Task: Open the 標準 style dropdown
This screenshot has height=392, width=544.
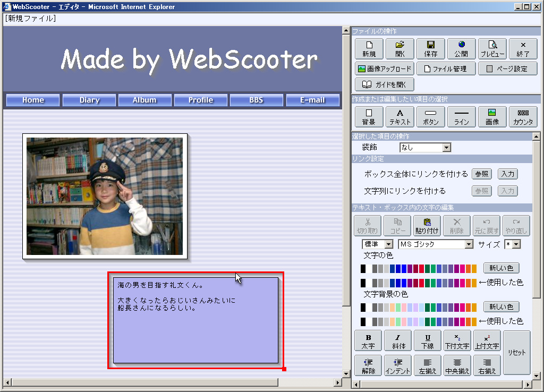Action: [378, 244]
